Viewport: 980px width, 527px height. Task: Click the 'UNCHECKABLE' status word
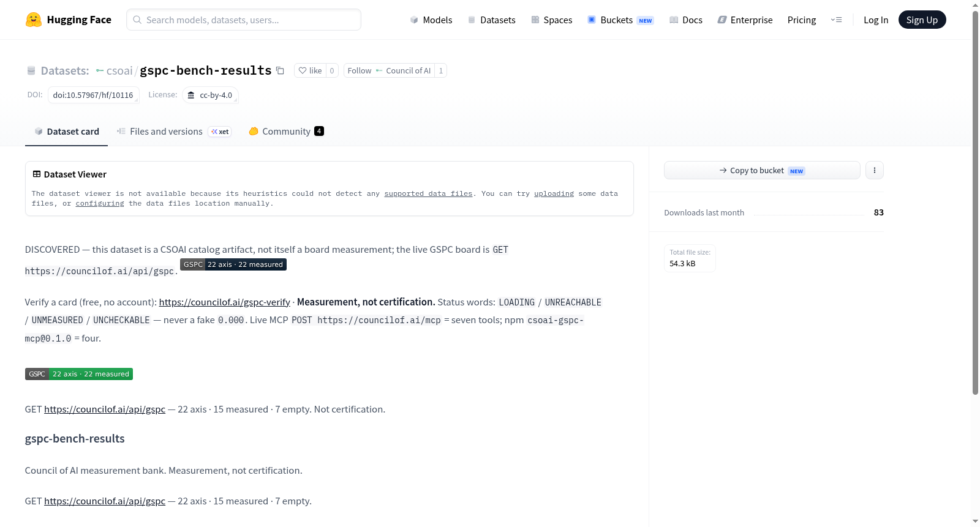(121, 320)
